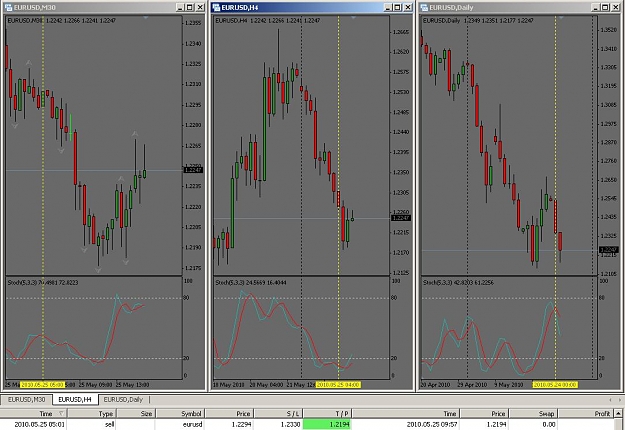625x430 pixels.
Task: Click the highlighted date 2010.05.25 05:00 in M30 chart
Action: pos(42,385)
